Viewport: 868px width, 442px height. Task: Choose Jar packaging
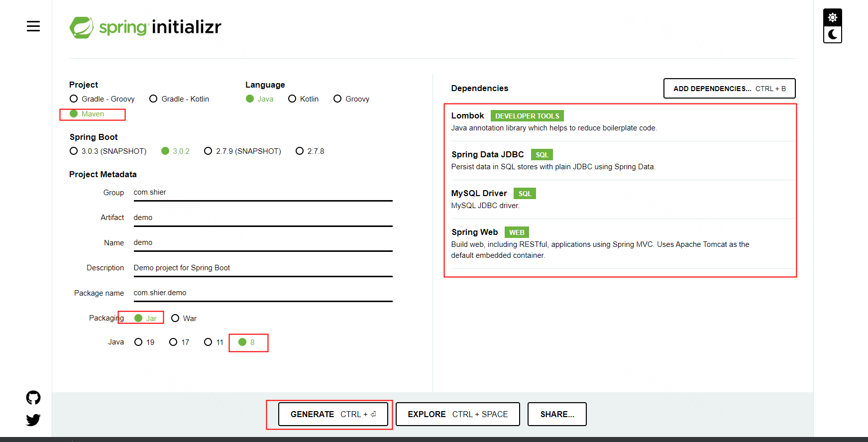click(145, 318)
